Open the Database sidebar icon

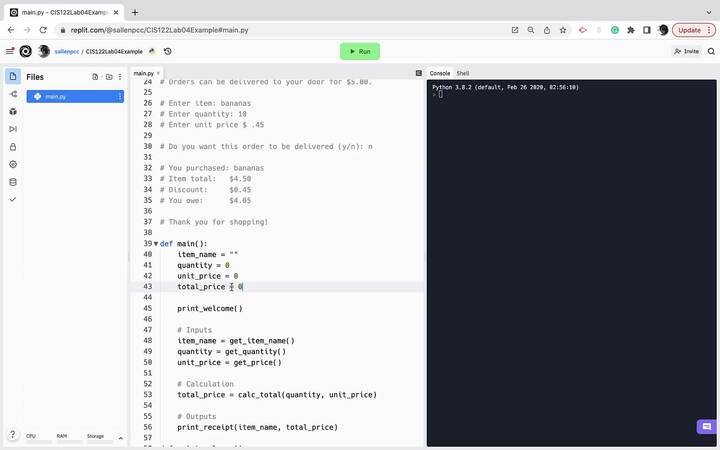click(x=13, y=182)
